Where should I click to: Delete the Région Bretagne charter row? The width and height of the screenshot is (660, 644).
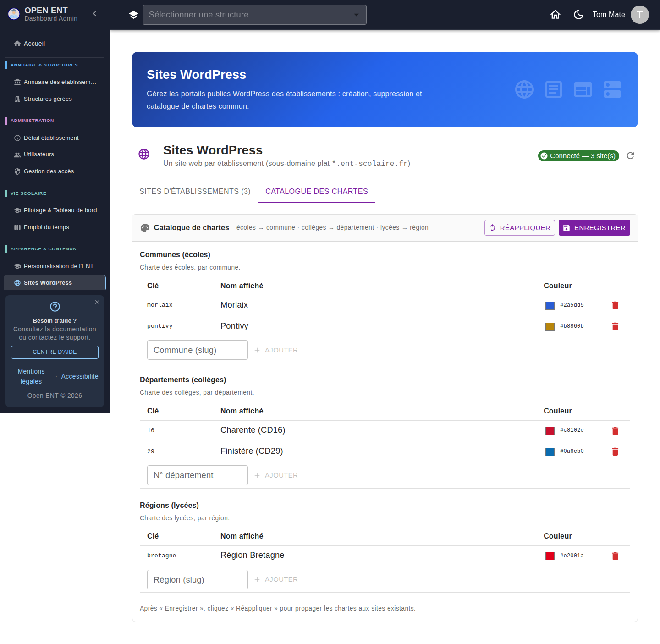pyautogui.click(x=615, y=556)
